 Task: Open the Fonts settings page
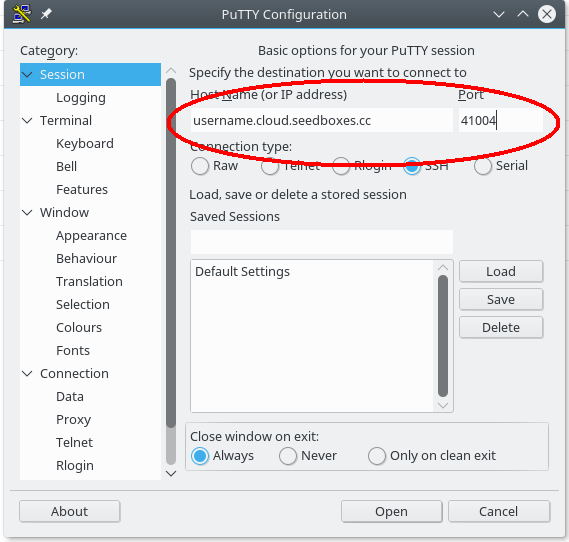pyautogui.click(x=73, y=350)
